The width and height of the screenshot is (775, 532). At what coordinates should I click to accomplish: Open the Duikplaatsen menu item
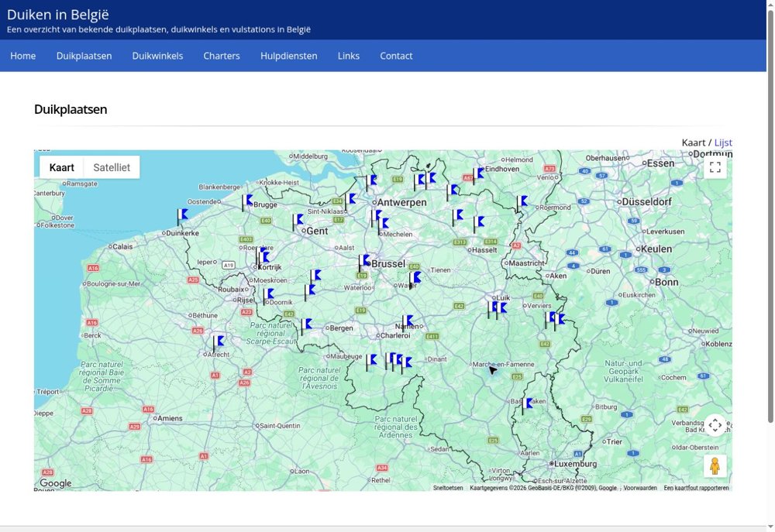[x=84, y=56]
